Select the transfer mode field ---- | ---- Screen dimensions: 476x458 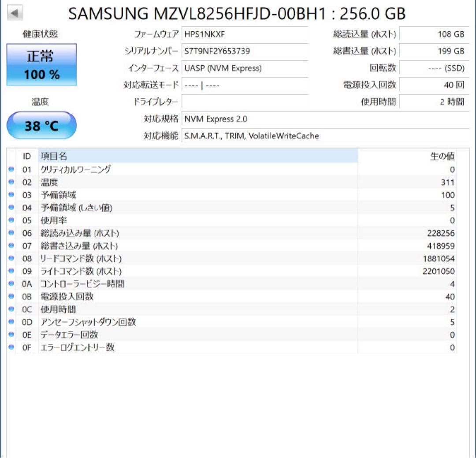[x=245, y=85]
